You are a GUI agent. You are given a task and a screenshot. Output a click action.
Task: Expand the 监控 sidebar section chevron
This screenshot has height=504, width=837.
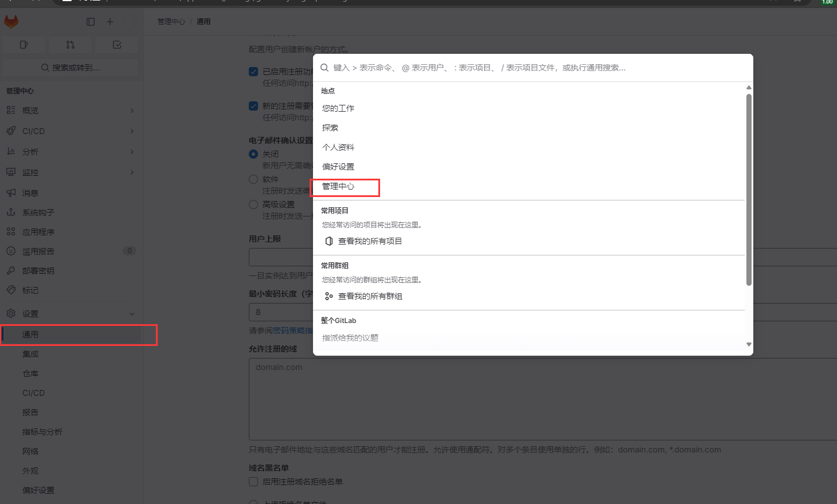(x=132, y=172)
